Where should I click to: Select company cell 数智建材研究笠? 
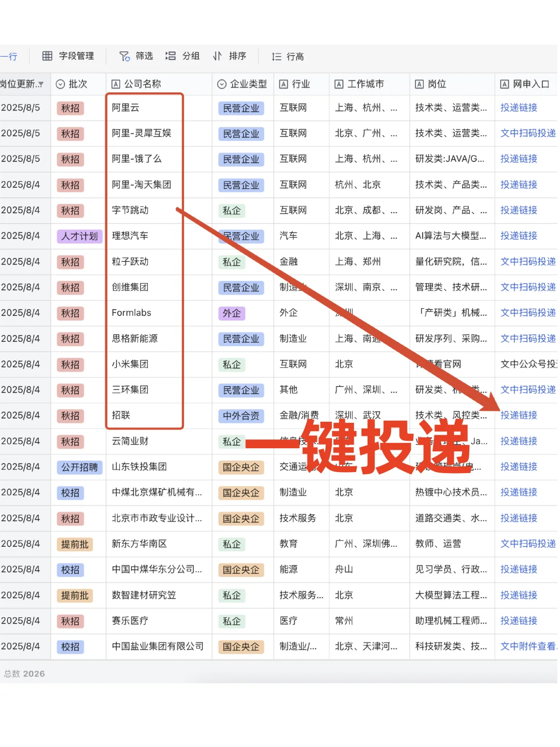click(159, 595)
